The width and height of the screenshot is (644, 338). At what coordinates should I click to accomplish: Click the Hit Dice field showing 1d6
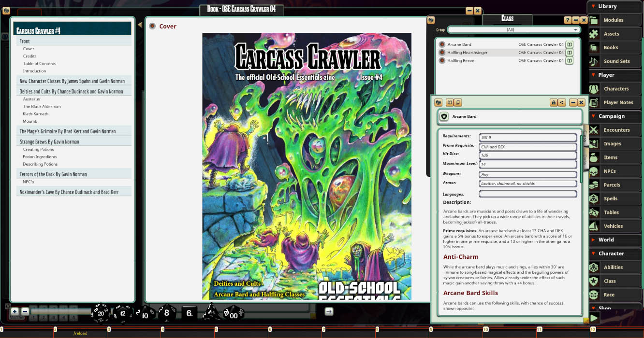tap(528, 156)
